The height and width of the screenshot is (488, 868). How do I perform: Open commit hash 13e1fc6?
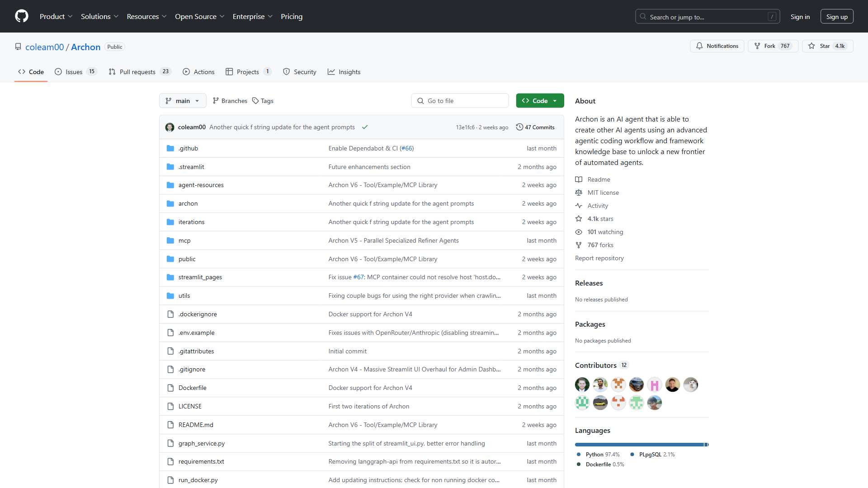point(465,127)
